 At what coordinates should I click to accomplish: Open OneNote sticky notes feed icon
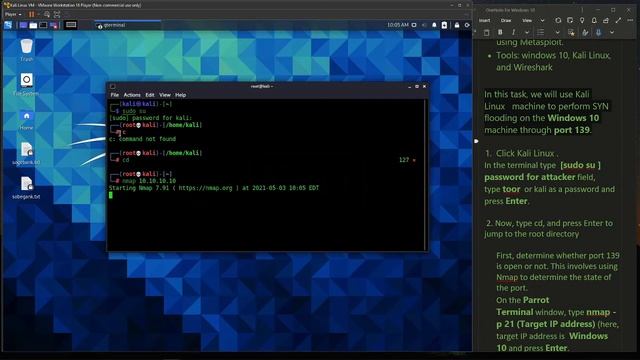[570, 20]
